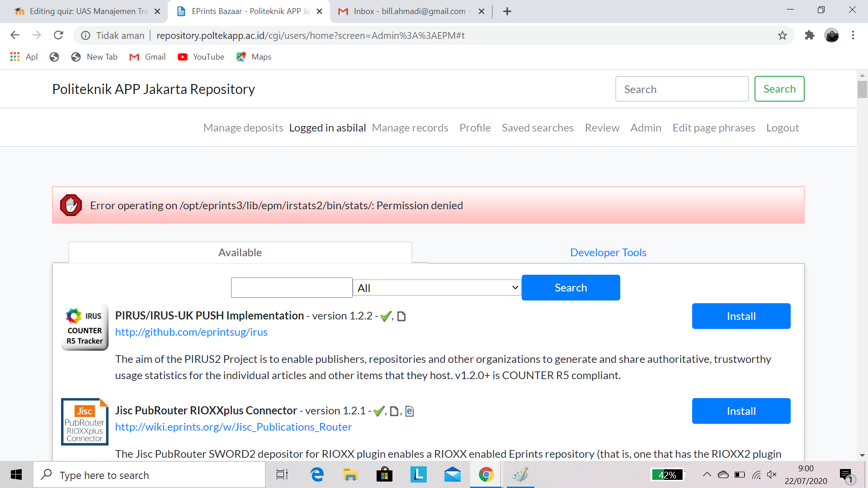Go back using browser back arrow
Screen dimensions: 868x488
click(15, 35)
